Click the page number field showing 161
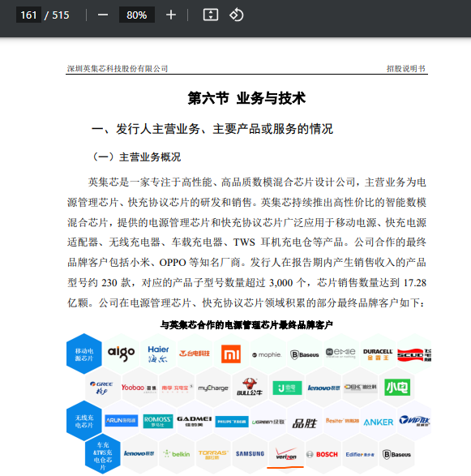 point(28,15)
